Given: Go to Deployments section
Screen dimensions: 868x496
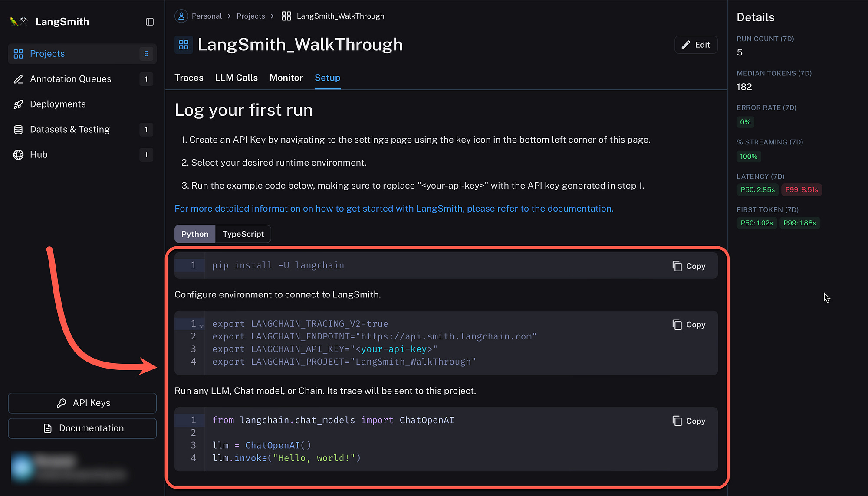Looking at the screenshot, I should tap(82, 104).
